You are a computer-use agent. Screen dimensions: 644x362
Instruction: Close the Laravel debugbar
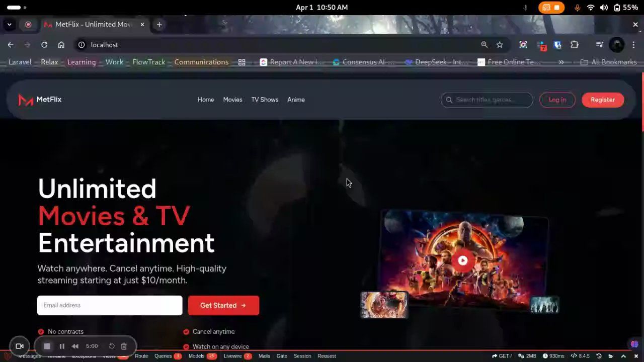[636, 356]
